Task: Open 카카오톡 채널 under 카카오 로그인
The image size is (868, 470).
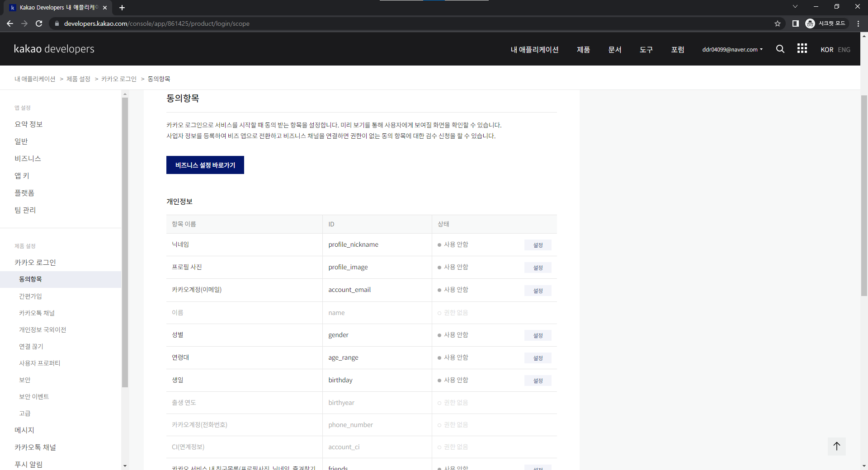Action: (37, 313)
